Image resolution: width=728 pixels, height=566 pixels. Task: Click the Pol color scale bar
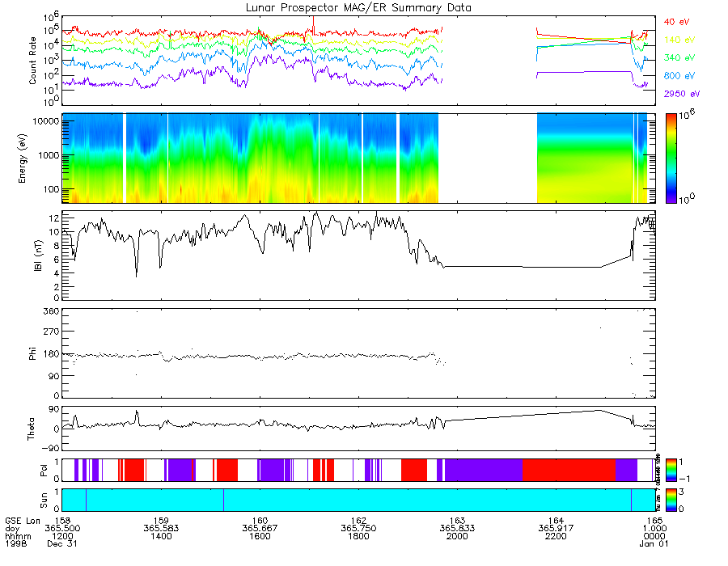(671, 470)
